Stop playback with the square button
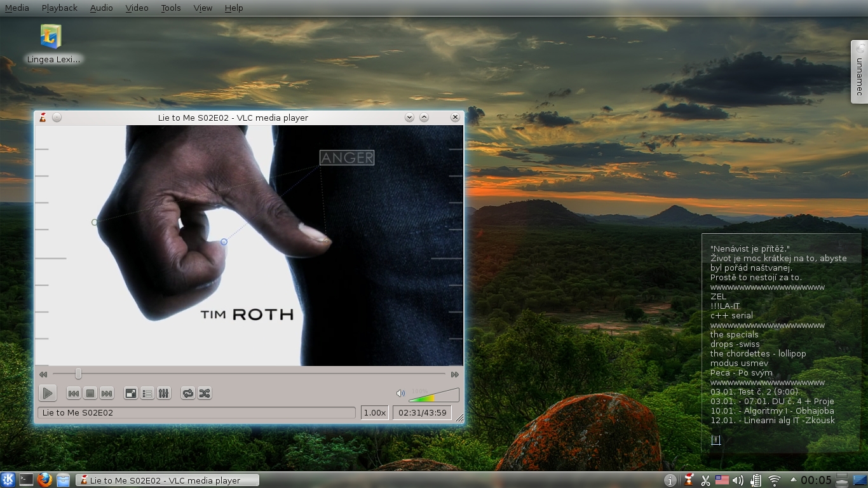 [90, 393]
